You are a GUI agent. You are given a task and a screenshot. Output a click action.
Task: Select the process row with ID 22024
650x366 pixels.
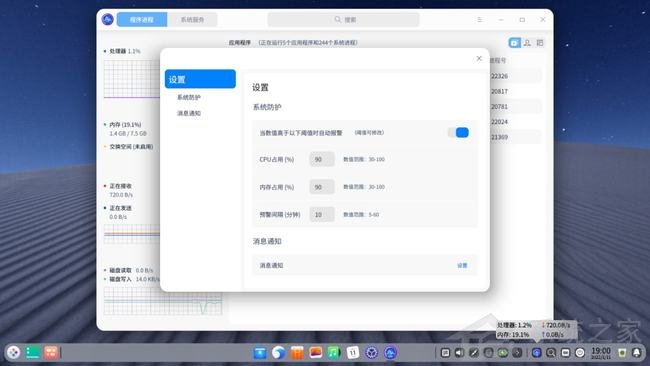tap(516, 122)
